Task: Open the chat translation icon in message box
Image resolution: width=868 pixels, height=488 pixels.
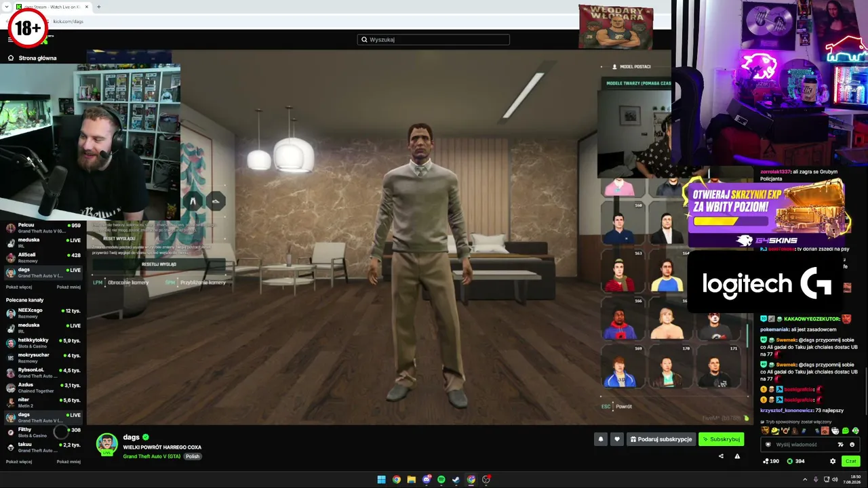Action: (x=841, y=445)
